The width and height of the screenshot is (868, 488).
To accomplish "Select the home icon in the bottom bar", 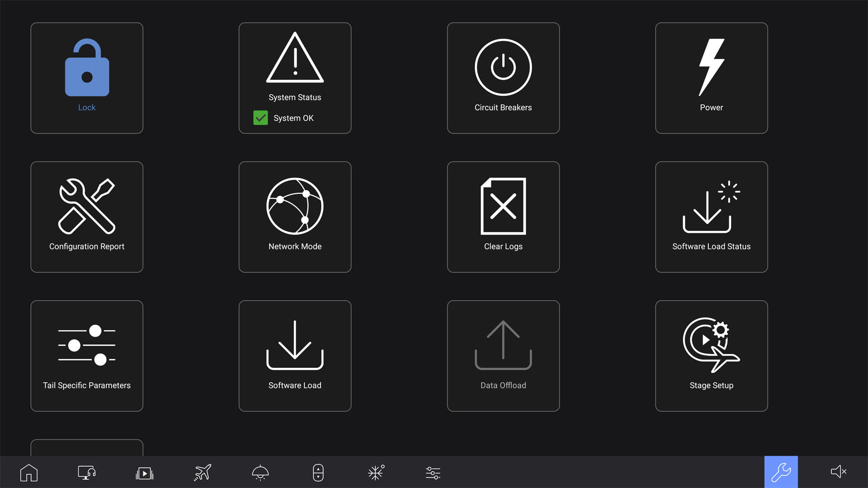I will (x=28, y=472).
